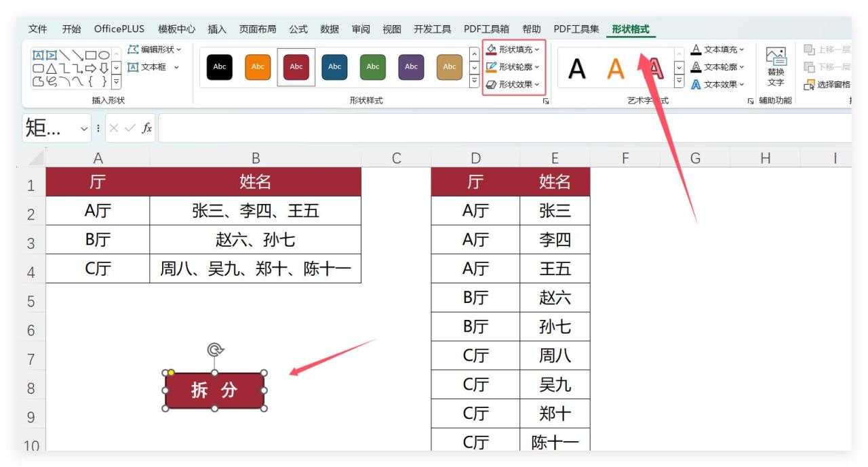Open the 形状格式 tab
868x467 pixels.
coord(631,29)
